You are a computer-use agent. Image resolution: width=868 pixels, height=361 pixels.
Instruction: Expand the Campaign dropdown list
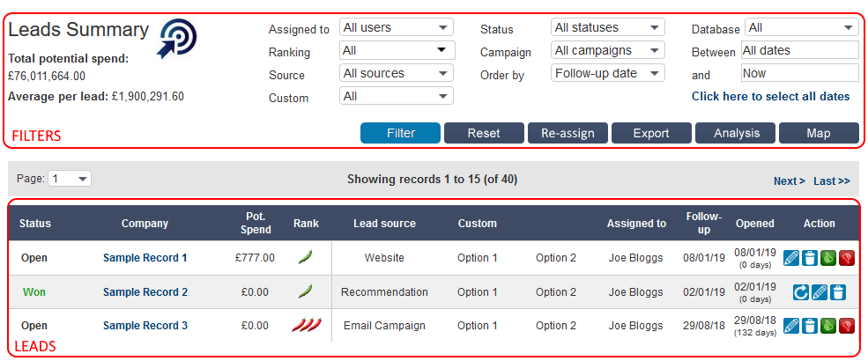click(x=607, y=51)
